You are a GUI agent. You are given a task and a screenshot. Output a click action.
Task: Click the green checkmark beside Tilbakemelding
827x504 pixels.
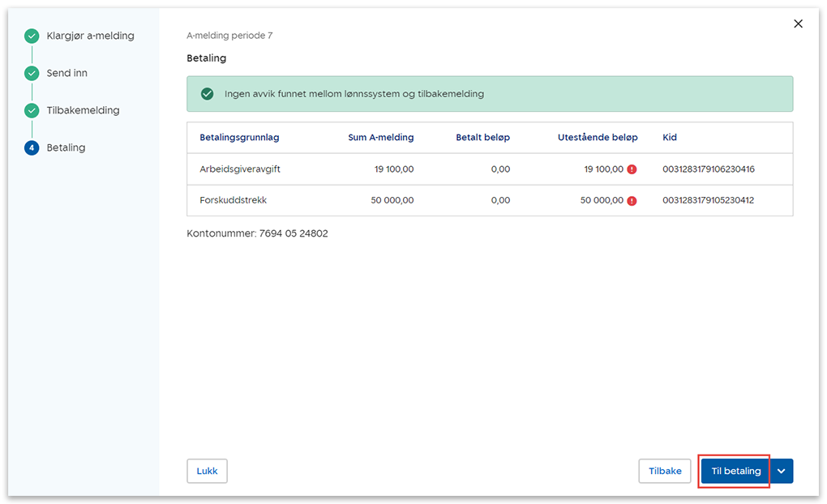point(32,110)
